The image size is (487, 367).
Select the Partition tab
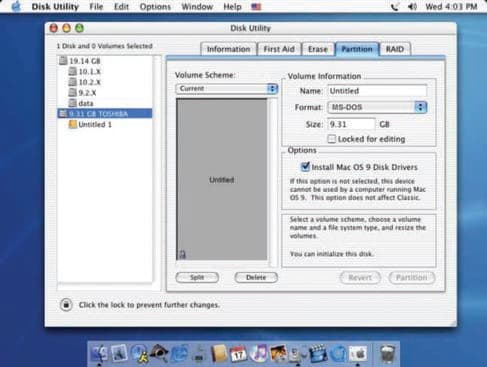[357, 49]
